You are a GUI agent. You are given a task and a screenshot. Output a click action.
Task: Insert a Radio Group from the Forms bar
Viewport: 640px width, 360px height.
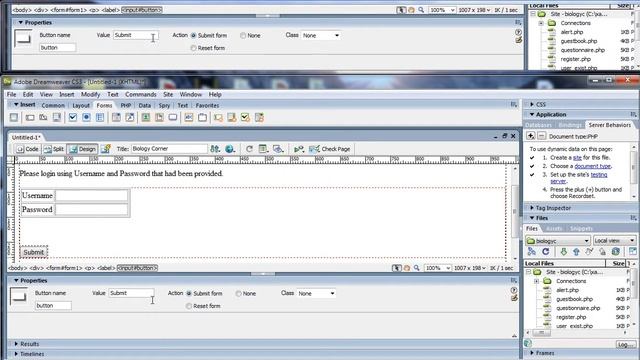(x=100, y=118)
